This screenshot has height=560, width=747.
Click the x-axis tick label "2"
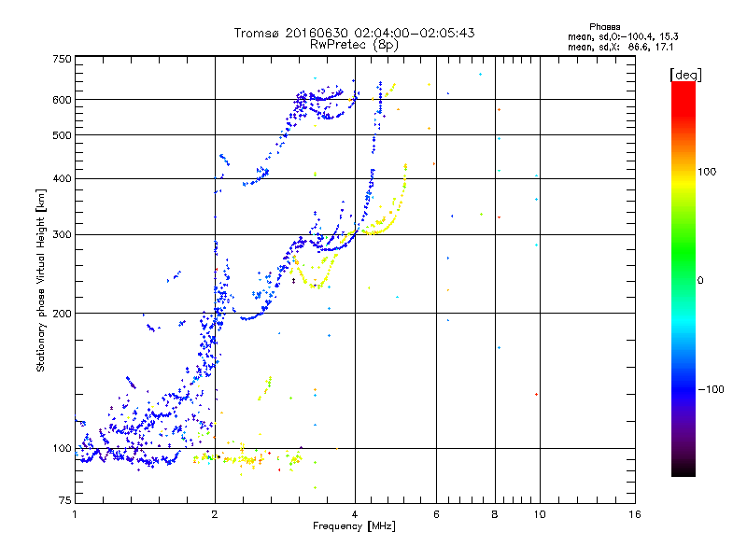pyautogui.click(x=215, y=514)
